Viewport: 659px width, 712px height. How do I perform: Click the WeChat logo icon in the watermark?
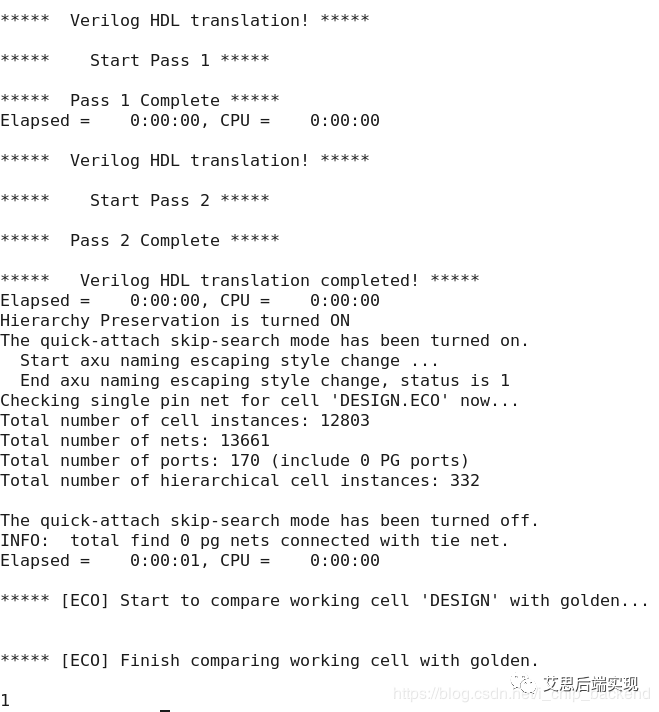522,684
